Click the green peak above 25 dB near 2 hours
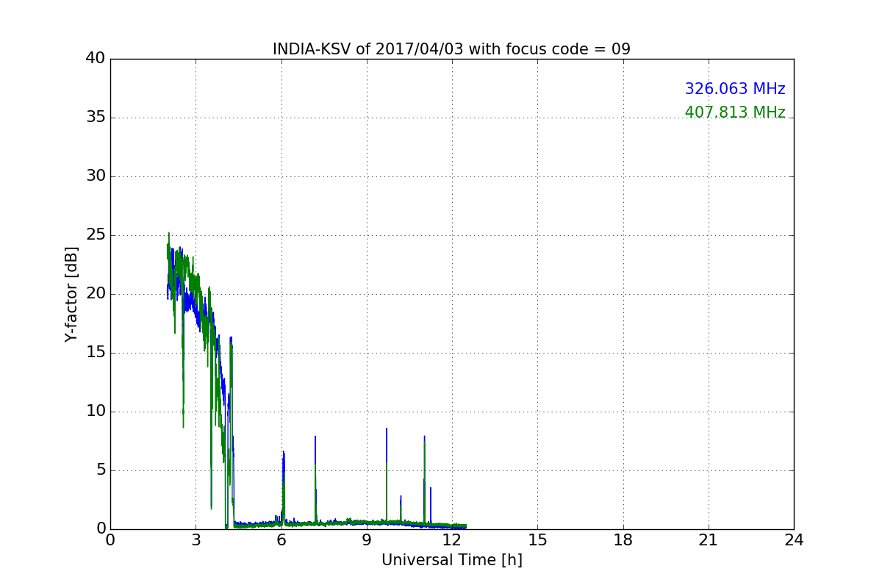 pyautogui.click(x=169, y=233)
